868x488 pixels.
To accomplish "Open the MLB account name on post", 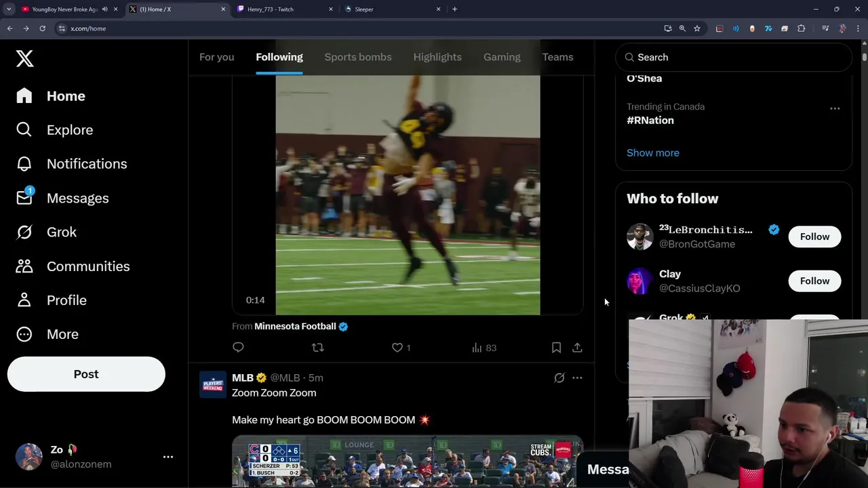I will click(243, 378).
